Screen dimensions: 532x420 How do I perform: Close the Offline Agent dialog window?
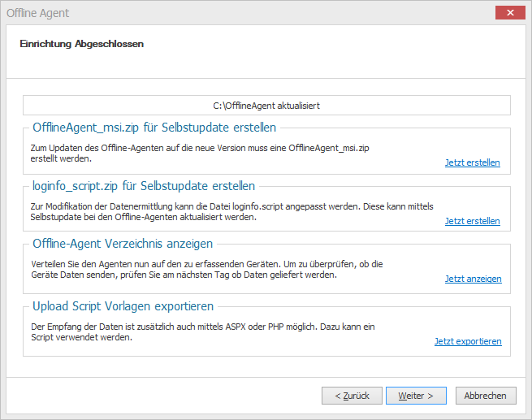[x=510, y=12]
